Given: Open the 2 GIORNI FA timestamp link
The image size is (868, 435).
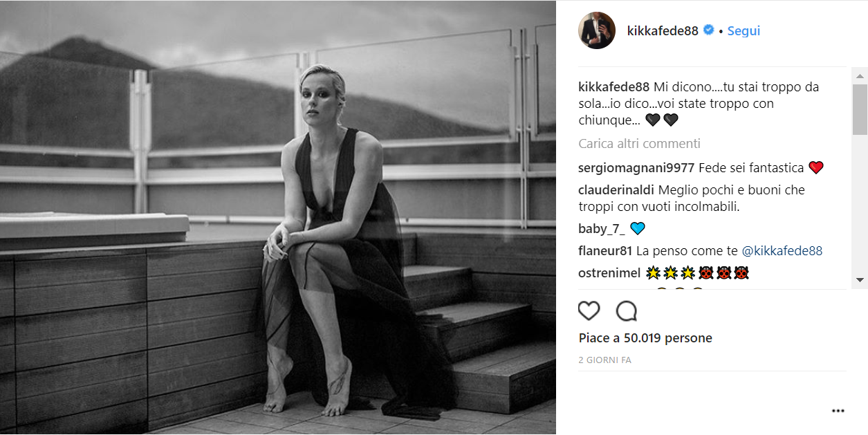Looking at the screenshot, I should point(604,360).
